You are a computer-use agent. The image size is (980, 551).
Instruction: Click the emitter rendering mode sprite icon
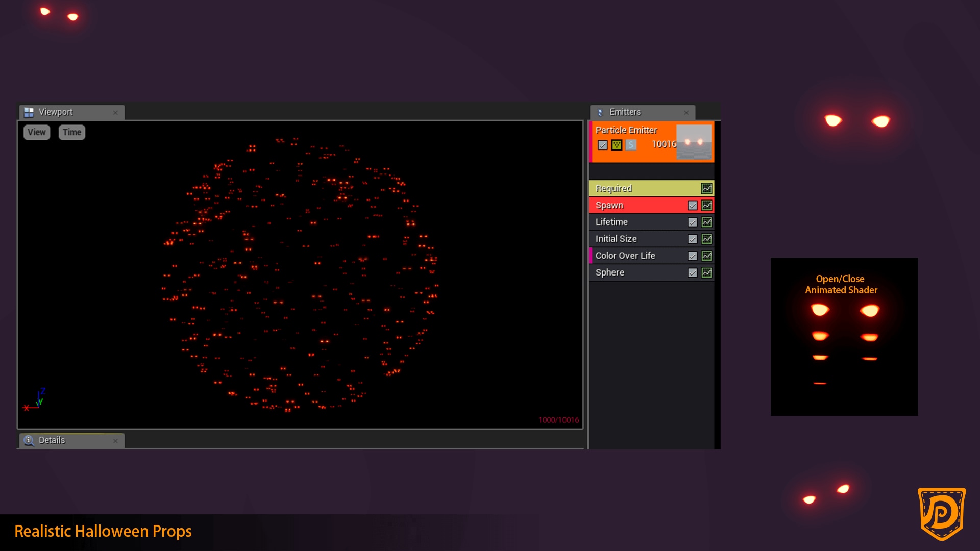point(617,145)
